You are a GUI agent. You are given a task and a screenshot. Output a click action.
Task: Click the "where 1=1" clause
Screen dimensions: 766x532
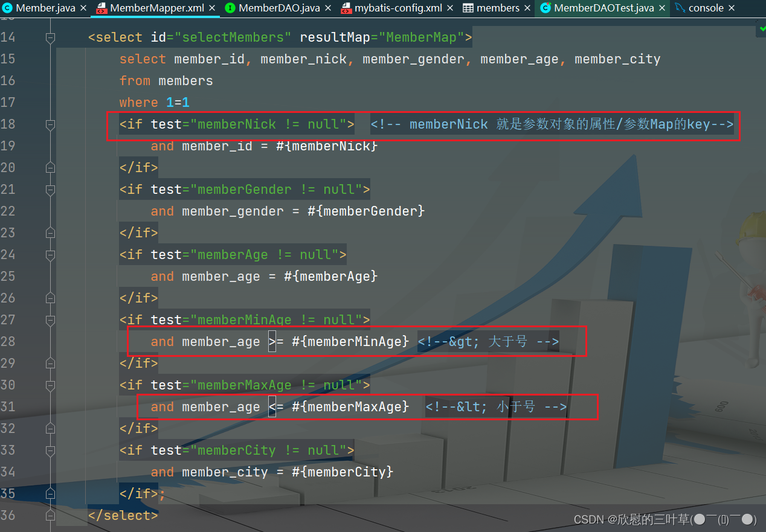click(155, 103)
